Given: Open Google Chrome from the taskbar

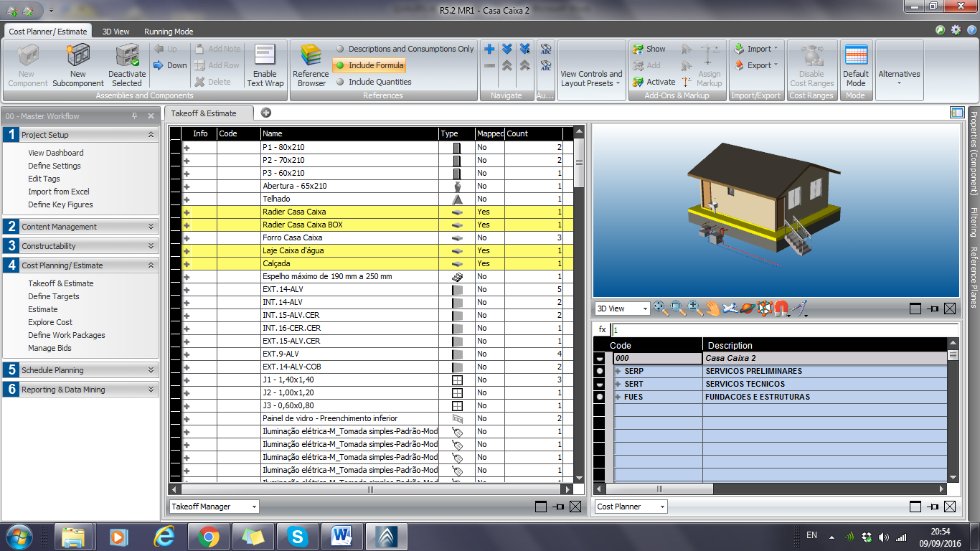Looking at the screenshot, I should 209,537.
